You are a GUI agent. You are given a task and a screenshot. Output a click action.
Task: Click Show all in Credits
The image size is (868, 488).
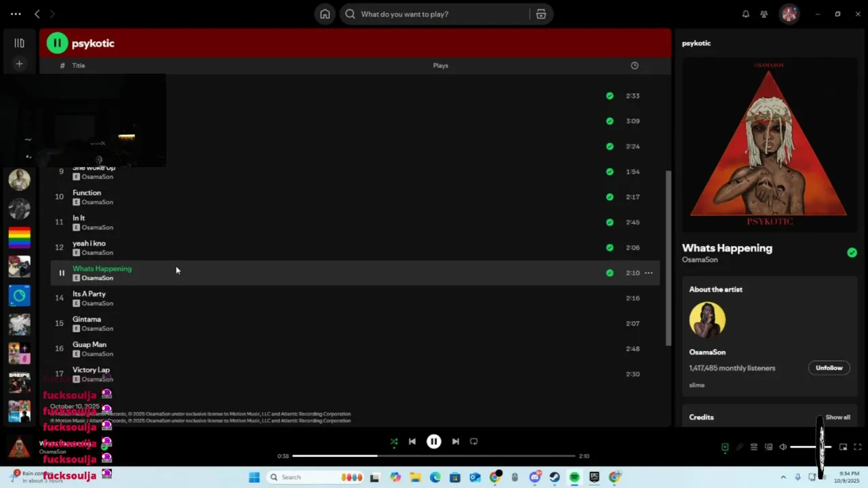point(837,418)
